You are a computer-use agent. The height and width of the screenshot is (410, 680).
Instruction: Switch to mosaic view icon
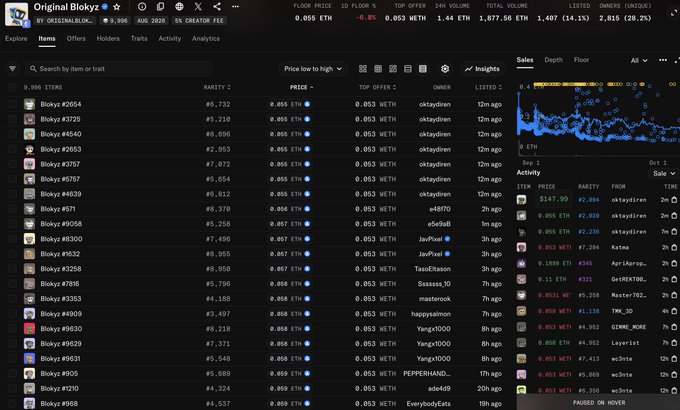tap(393, 69)
